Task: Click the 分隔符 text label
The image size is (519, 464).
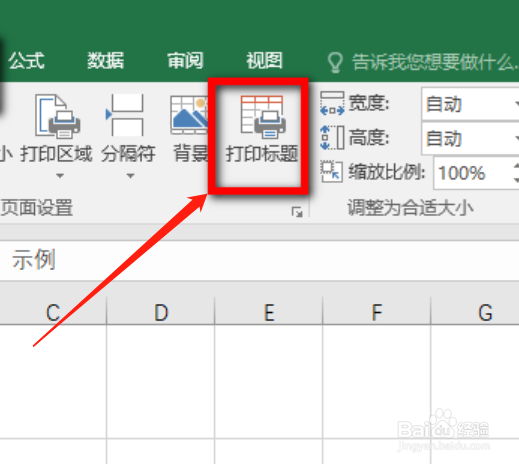Action: (x=128, y=154)
